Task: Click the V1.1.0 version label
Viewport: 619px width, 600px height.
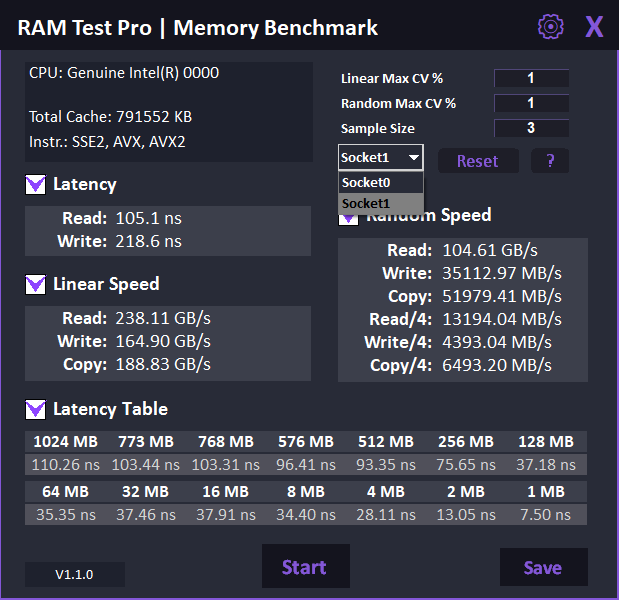Action: coord(74,574)
